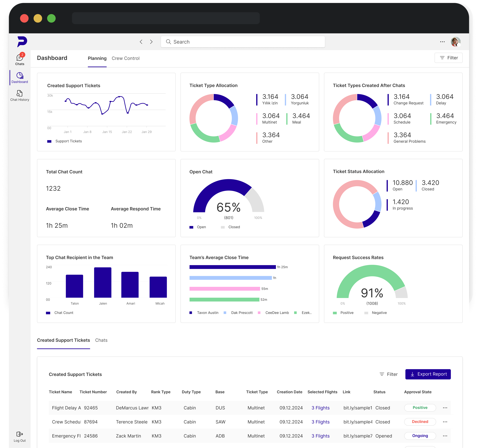Click the forward navigation arrow

pos(151,42)
